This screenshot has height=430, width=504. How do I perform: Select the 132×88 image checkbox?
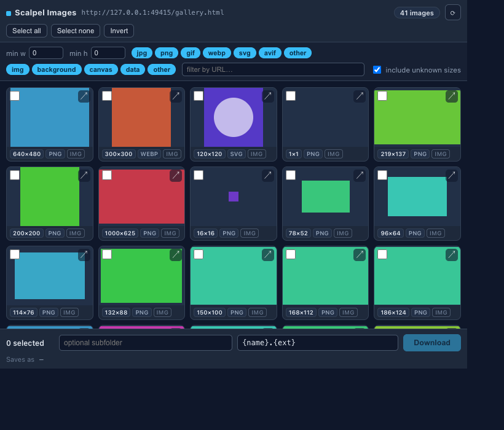pos(107,254)
